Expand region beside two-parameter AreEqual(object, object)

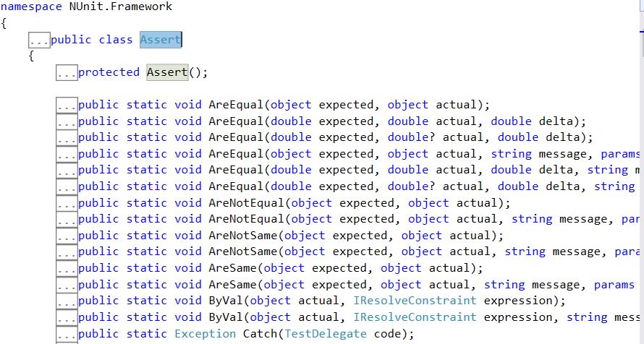(x=67, y=106)
